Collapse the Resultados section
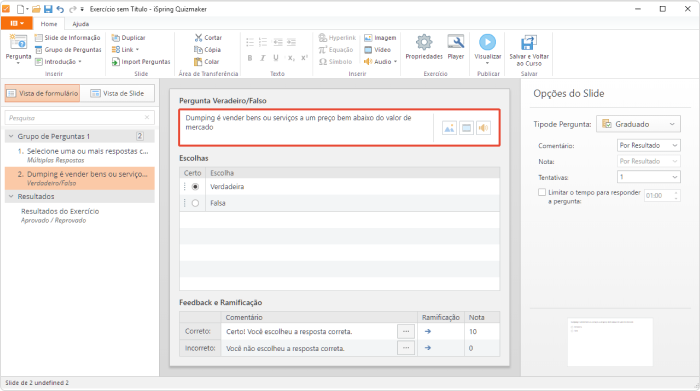Image resolution: width=700 pixels, height=391 pixels. point(11,196)
